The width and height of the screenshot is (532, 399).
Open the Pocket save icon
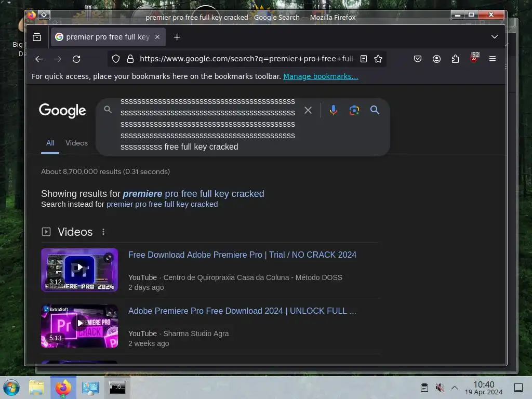(418, 59)
